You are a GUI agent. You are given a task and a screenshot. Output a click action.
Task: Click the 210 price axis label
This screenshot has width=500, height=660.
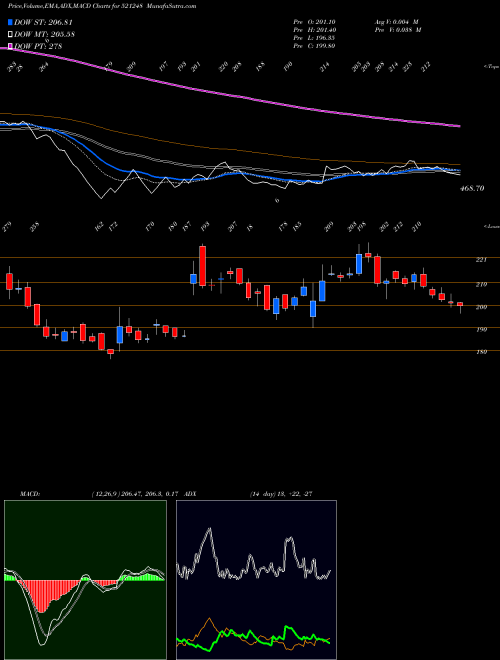(481, 285)
